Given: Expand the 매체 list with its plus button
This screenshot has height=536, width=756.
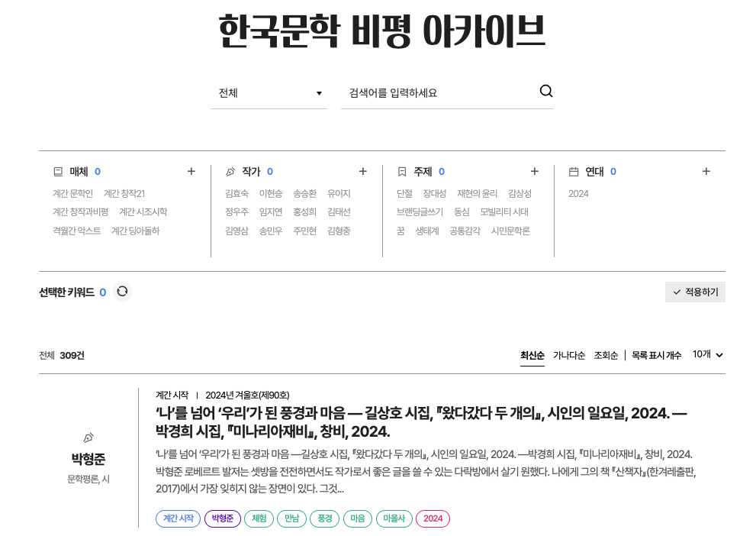Looking at the screenshot, I should point(191,171).
